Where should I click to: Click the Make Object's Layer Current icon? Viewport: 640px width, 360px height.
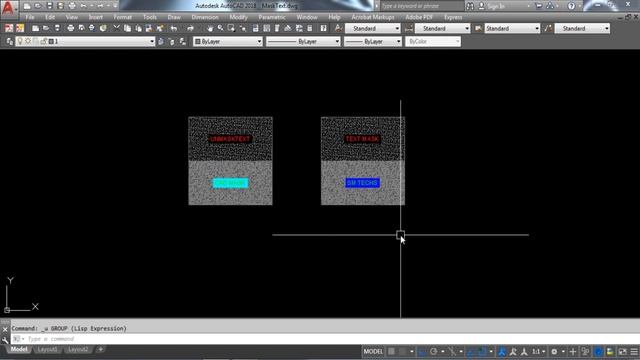coord(161,41)
